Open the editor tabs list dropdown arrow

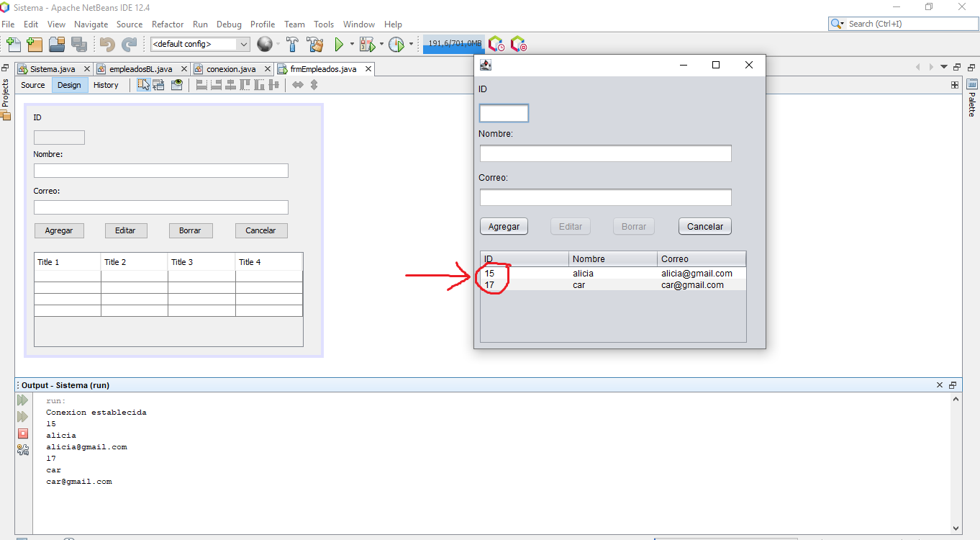944,67
